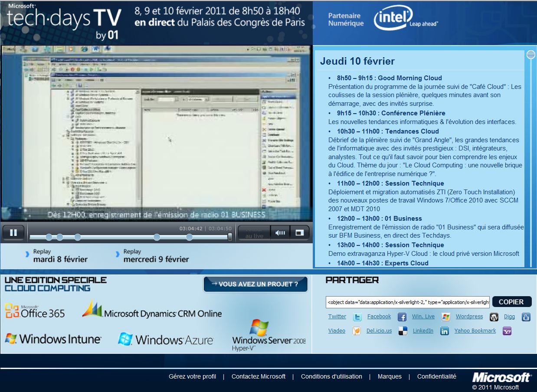The height and width of the screenshot is (392, 537).
Task: Click the schedule panel scrollbar handle
Action: (530, 55)
